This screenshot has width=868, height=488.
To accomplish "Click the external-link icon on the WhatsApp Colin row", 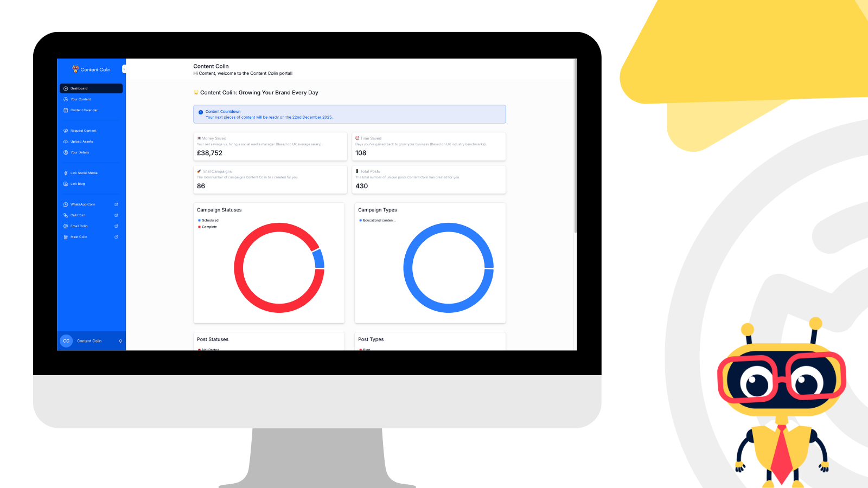I will pos(116,204).
